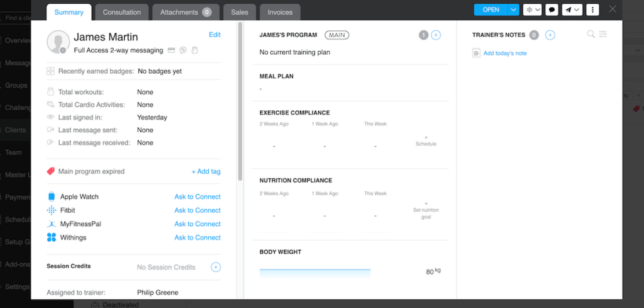This screenshot has height=308, width=644.
Task: Click Add today's note link
Action: (x=505, y=54)
